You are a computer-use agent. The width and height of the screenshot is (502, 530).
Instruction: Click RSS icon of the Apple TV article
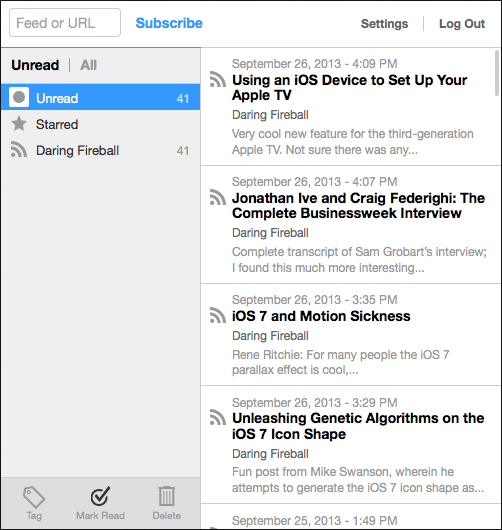point(218,79)
